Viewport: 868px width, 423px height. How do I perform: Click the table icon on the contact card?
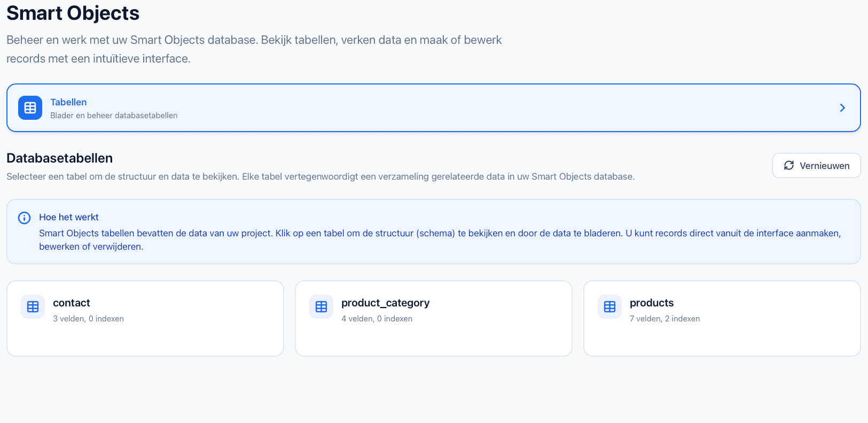[33, 306]
